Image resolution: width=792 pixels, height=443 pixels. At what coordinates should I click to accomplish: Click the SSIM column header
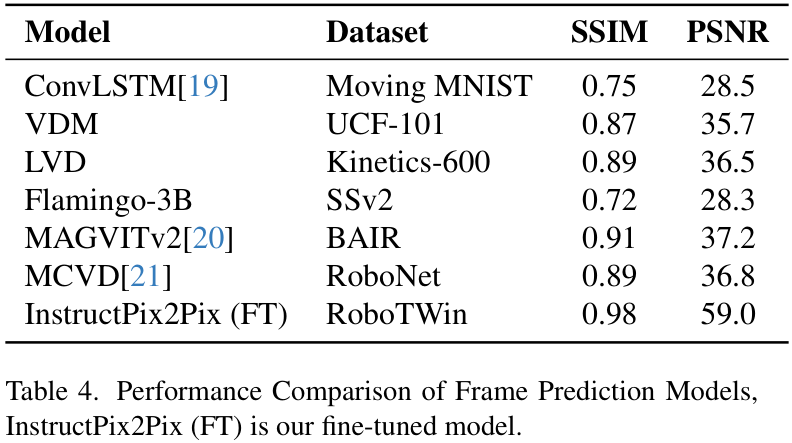coord(609,32)
